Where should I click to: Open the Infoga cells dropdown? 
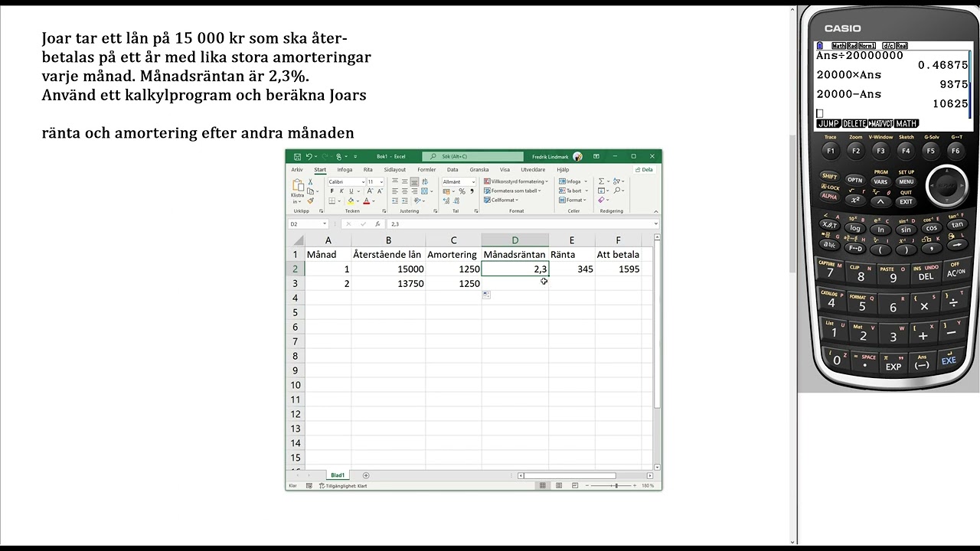click(x=586, y=181)
